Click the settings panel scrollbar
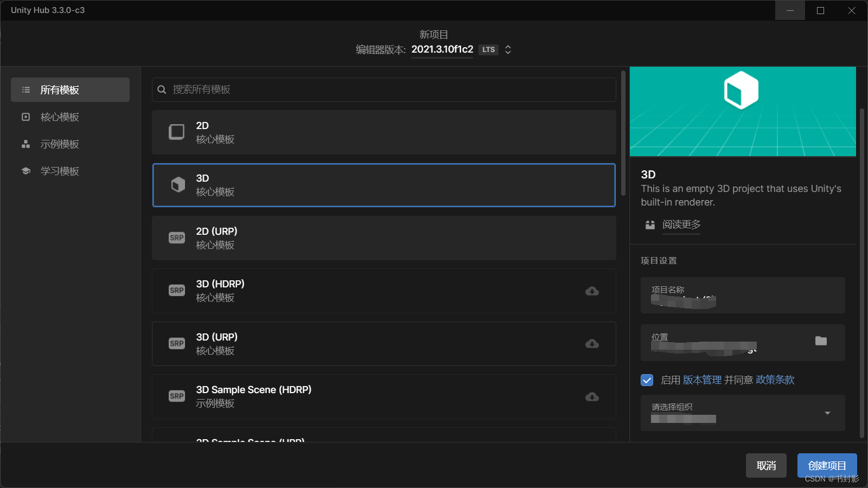This screenshot has width=868, height=488. point(862,273)
